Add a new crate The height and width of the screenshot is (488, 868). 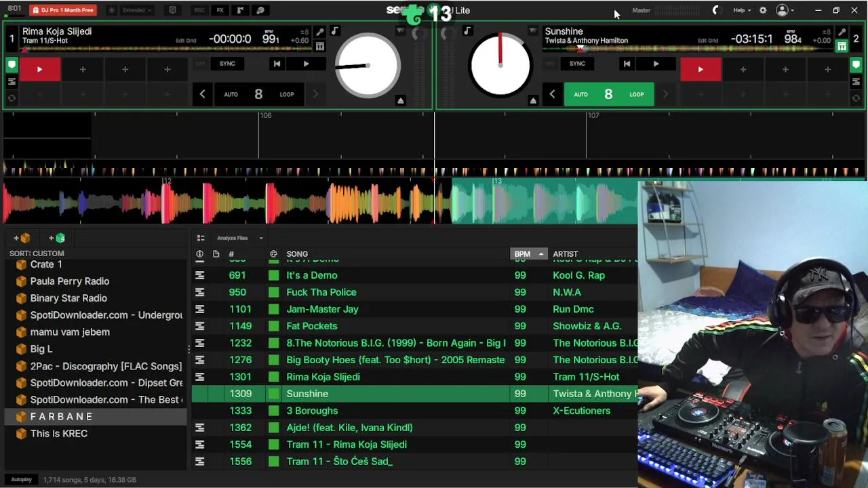pos(22,238)
